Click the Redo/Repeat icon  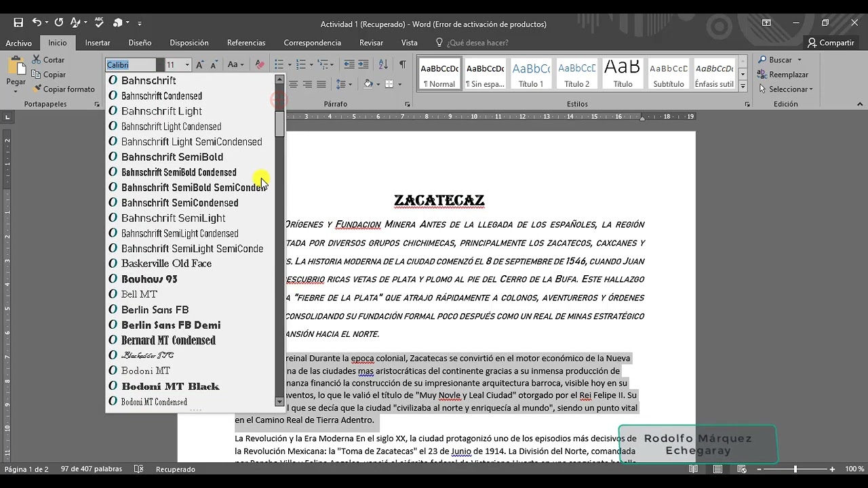point(58,22)
